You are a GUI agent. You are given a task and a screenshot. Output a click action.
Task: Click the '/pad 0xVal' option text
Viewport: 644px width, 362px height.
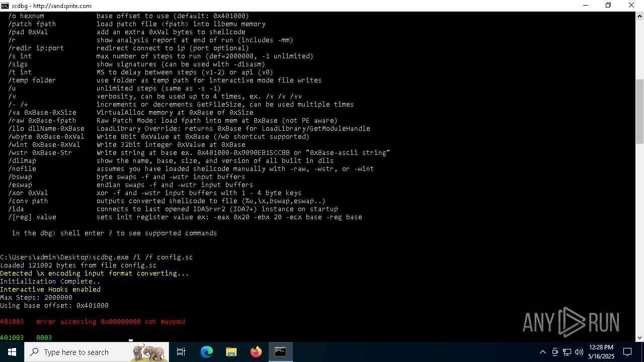click(x=28, y=32)
